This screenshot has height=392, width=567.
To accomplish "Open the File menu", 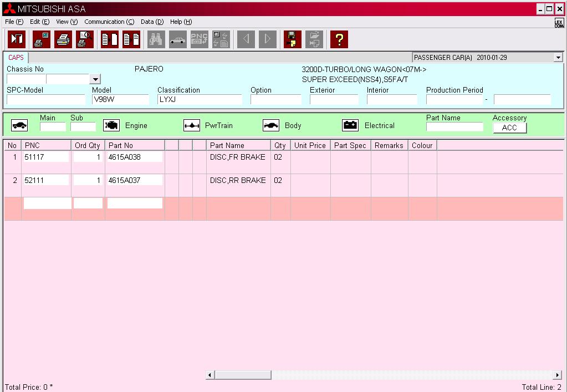I will click(14, 22).
